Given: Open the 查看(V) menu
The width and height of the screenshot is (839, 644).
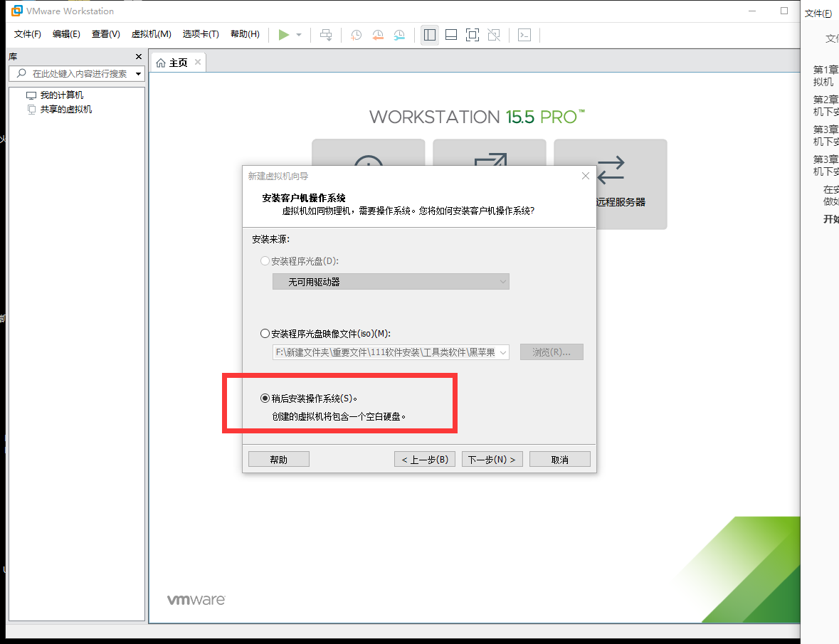Looking at the screenshot, I should coord(105,34).
